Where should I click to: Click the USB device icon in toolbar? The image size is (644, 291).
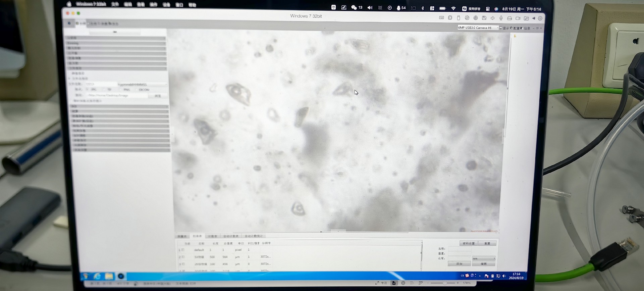[x=459, y=18]
